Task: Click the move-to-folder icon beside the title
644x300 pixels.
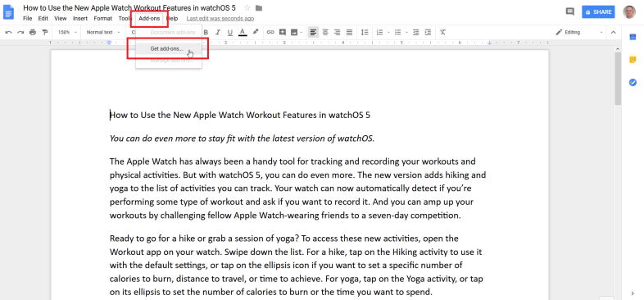Action: (x=259, y=8)
